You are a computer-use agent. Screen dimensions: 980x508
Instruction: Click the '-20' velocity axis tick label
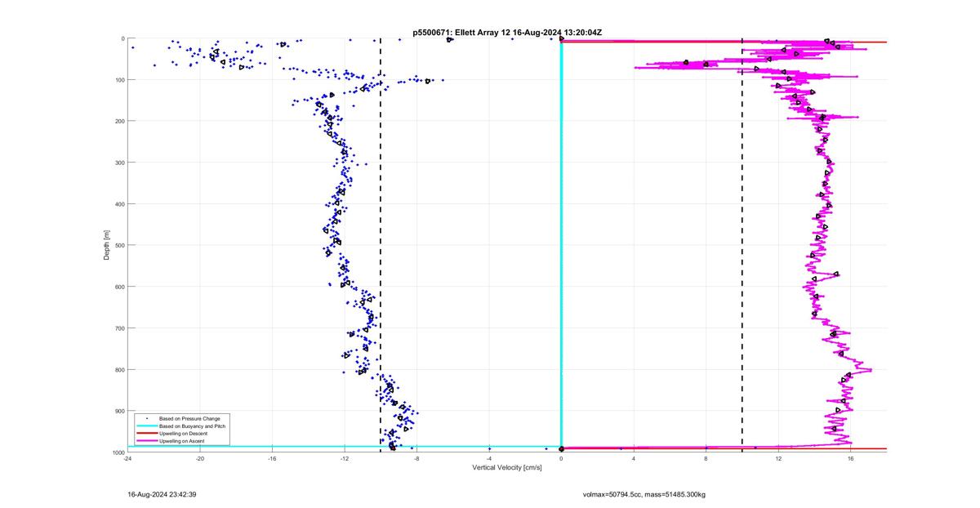200,459
